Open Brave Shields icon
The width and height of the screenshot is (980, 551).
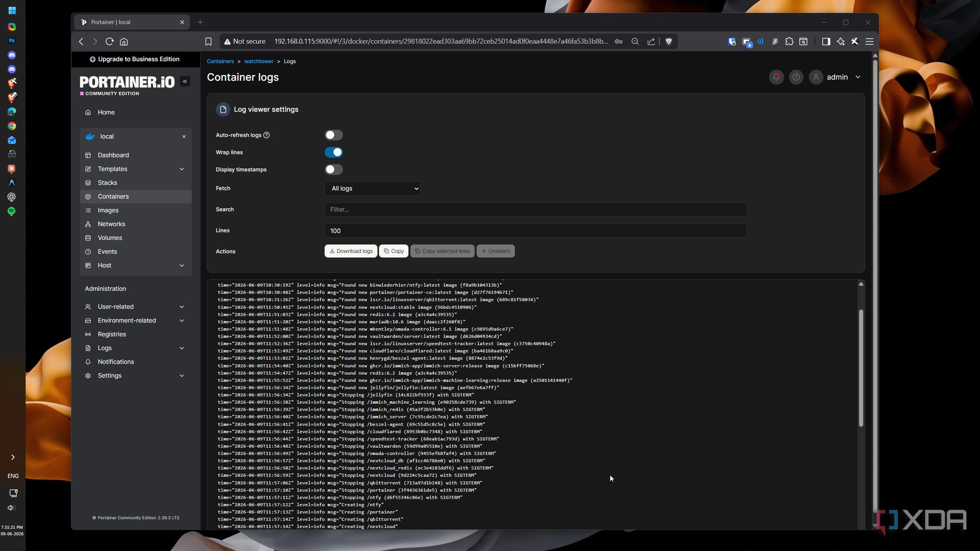pyautogui.click(x=669, y=41)
